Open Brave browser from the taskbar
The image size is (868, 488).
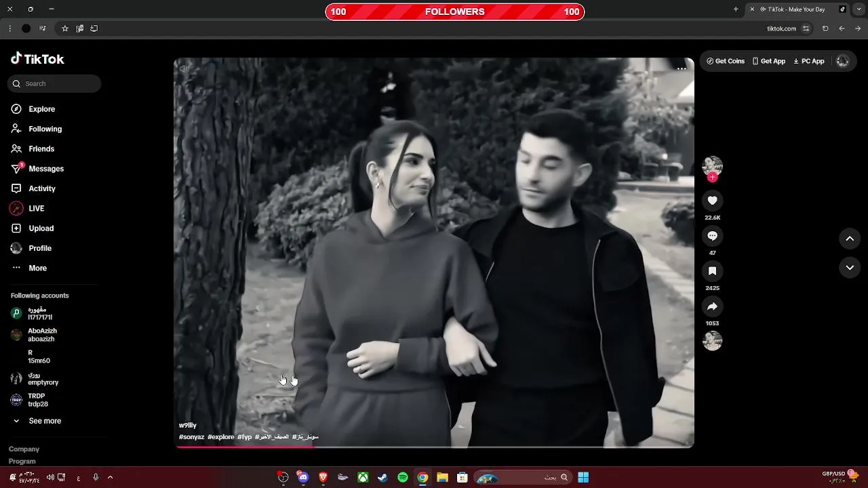323,478
